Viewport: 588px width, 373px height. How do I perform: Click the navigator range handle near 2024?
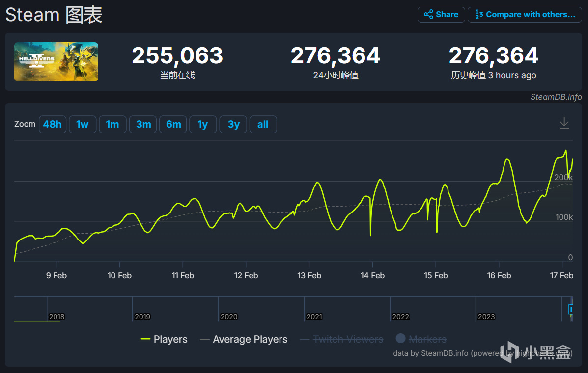(x=570, y=309)
